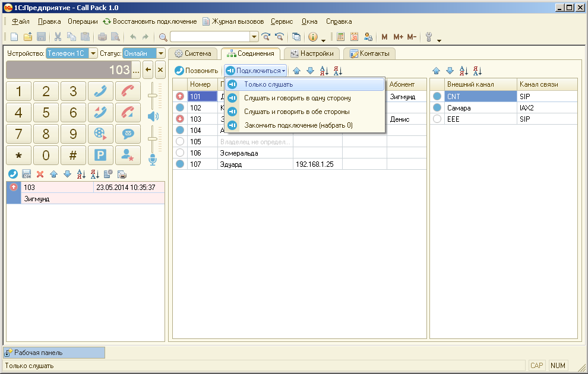Viewport: 588px width, 374px height.
Task: Click the calculator icon in main toolbar
Action: [341, 37]
